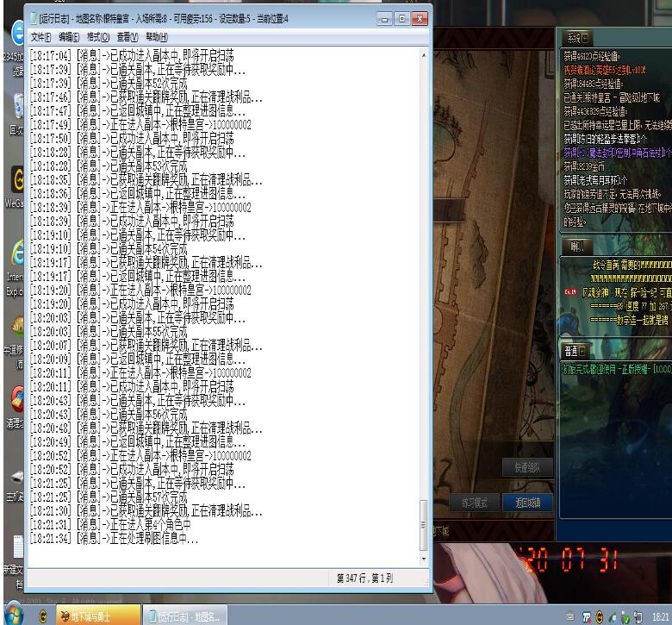Click the green shield tray icon
Screen dimensions: 672x625
(625, 618)
